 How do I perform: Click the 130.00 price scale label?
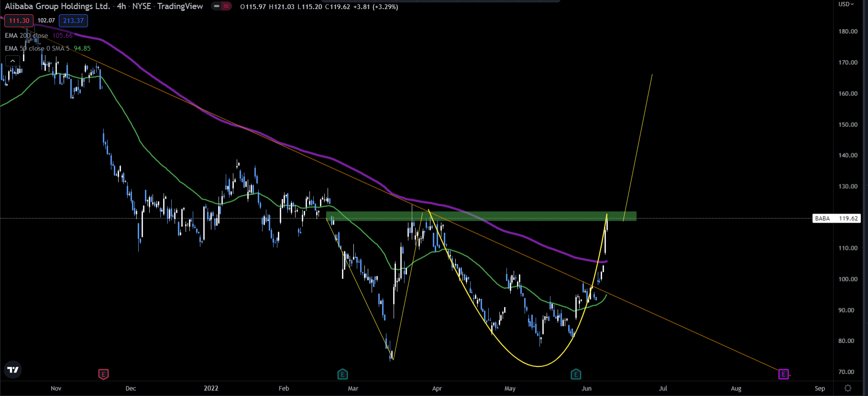click(848, 186)
